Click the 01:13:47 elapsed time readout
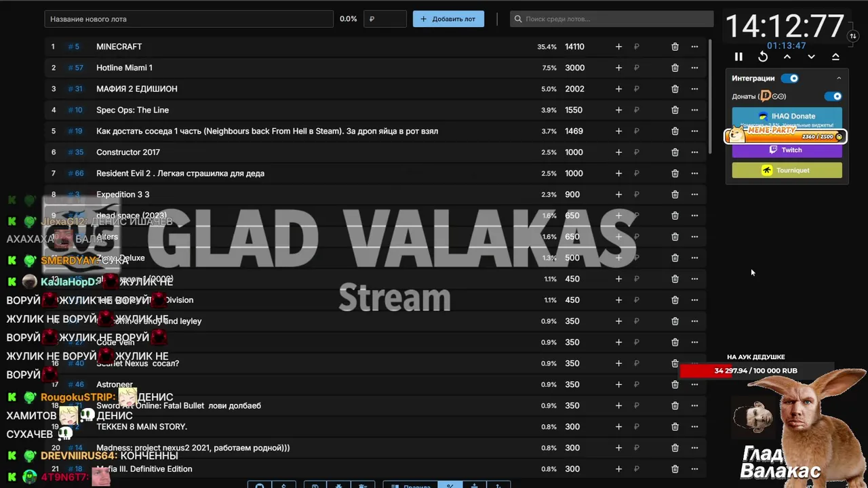868x488 pixels. pyautogui.click(x=786, y=45)
